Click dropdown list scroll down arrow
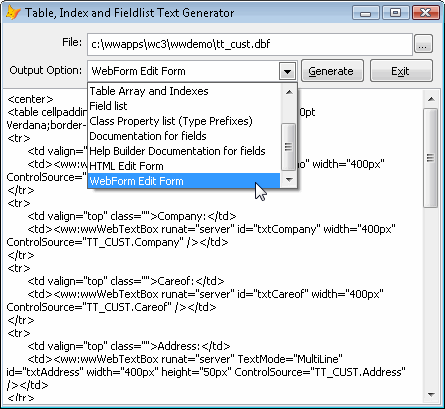 (x=289, y=180)
